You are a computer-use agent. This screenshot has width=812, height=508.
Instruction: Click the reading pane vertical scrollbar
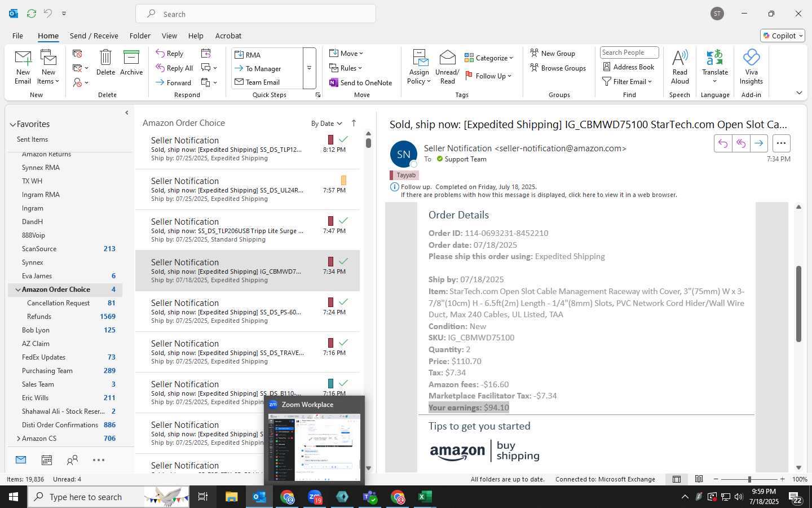[798, 304]
